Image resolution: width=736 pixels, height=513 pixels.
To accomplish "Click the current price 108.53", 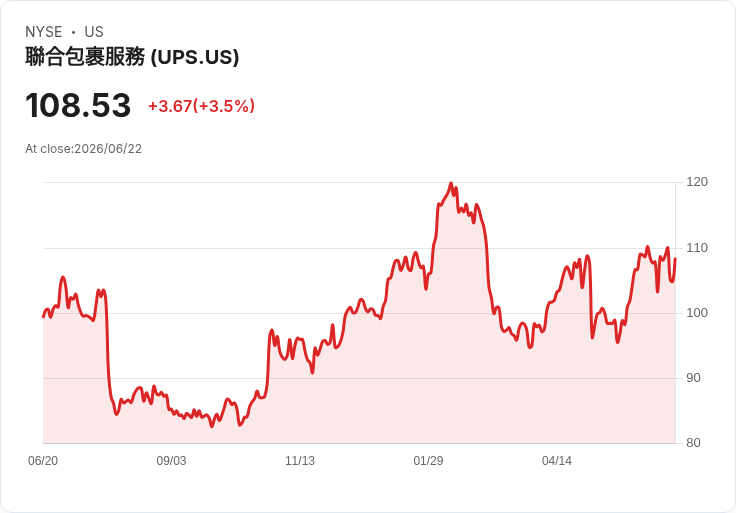I will 78,105.
